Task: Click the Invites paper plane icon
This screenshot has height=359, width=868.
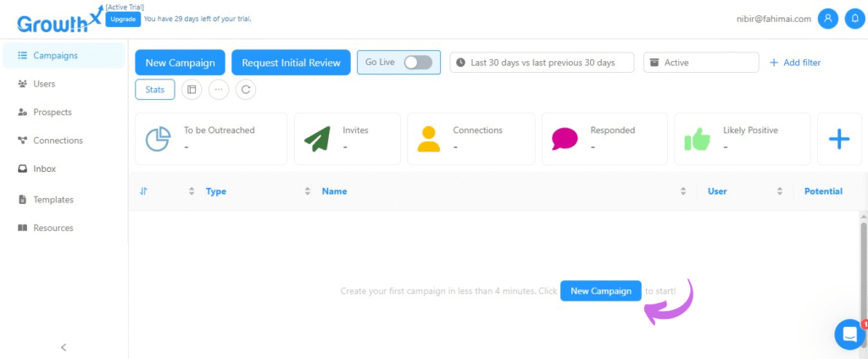Action: click(317, 140)
